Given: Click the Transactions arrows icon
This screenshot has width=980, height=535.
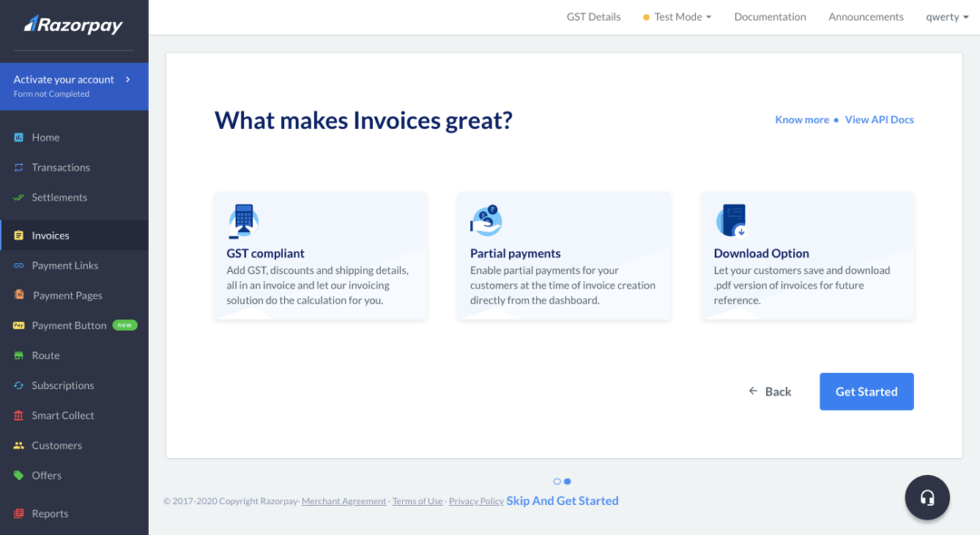Looking at the screenshot, I should (x=18, y=168).
